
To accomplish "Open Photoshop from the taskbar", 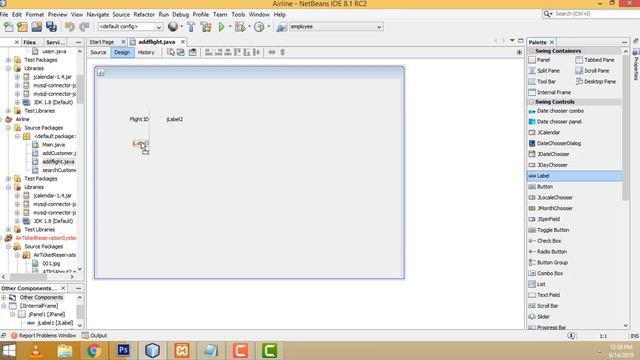I will point(123,350).
